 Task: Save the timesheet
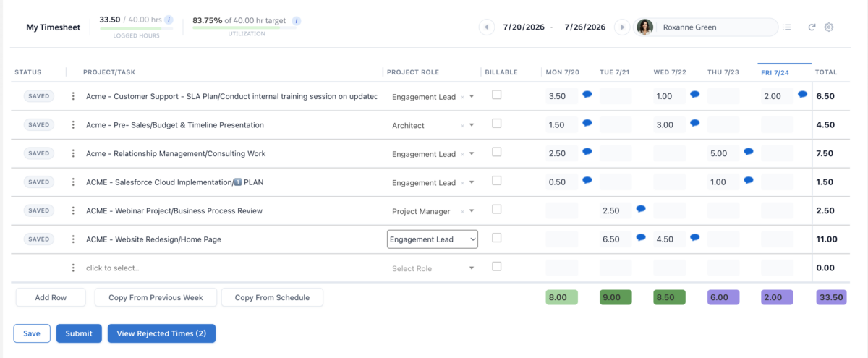pyautogui.click(x=32, y=333)
